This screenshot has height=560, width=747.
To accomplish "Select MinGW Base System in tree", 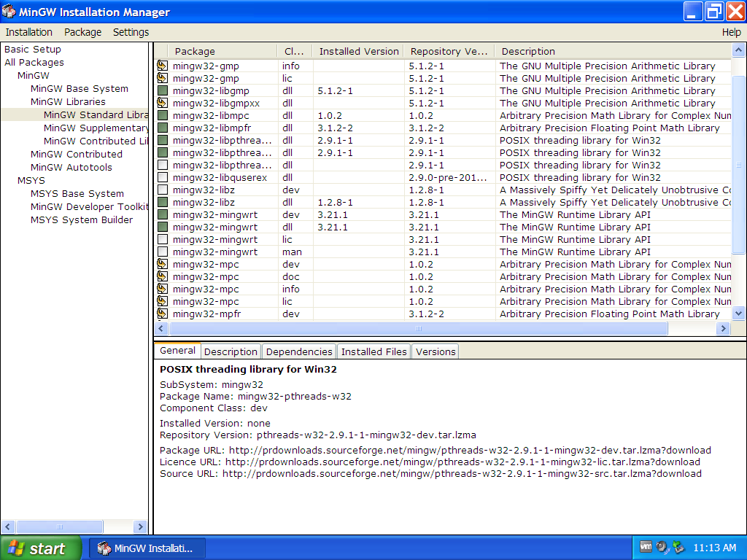I will pyautogui.click(x=80, y=88).
